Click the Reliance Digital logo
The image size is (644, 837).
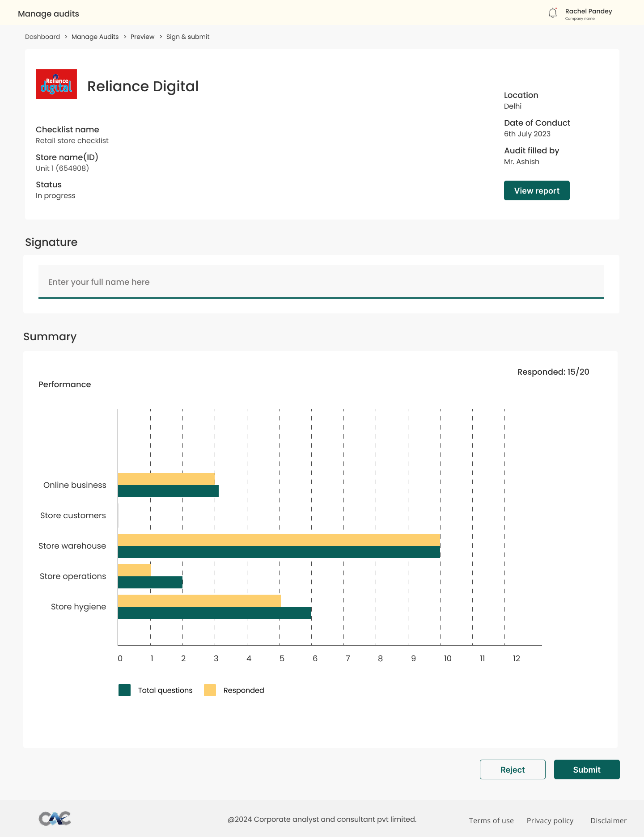56,84
